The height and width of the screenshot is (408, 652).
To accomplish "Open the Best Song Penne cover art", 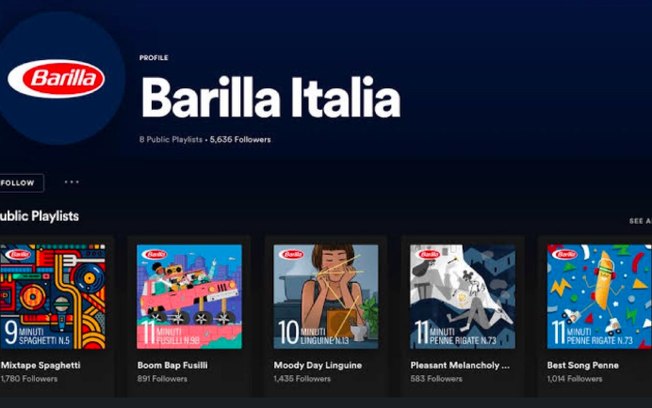I will (x=599, y=297).
